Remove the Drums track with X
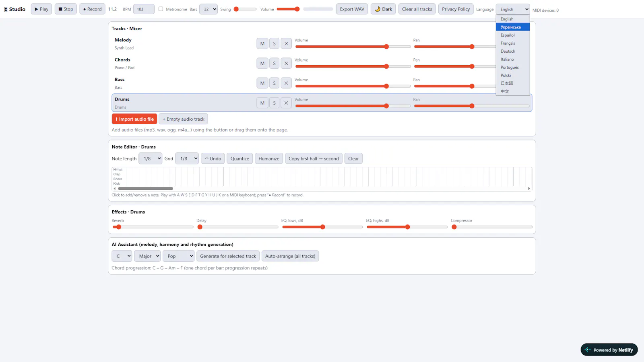The height and width of the screenshot is (362, 644). tap(286, 103)
